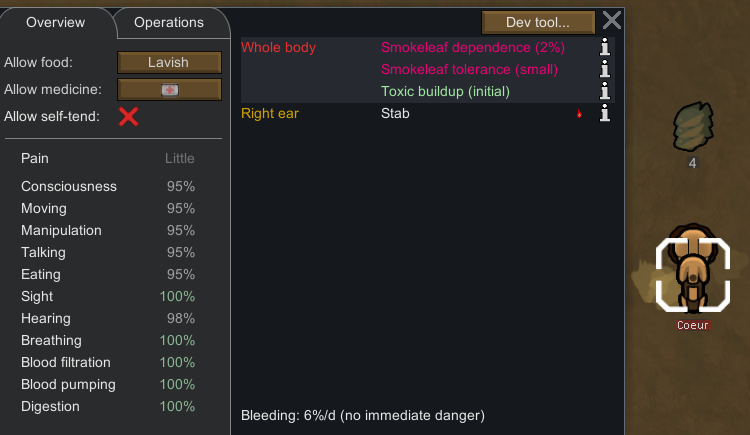Open info for Smokeleaf dependence

click(x=605, y=47)
